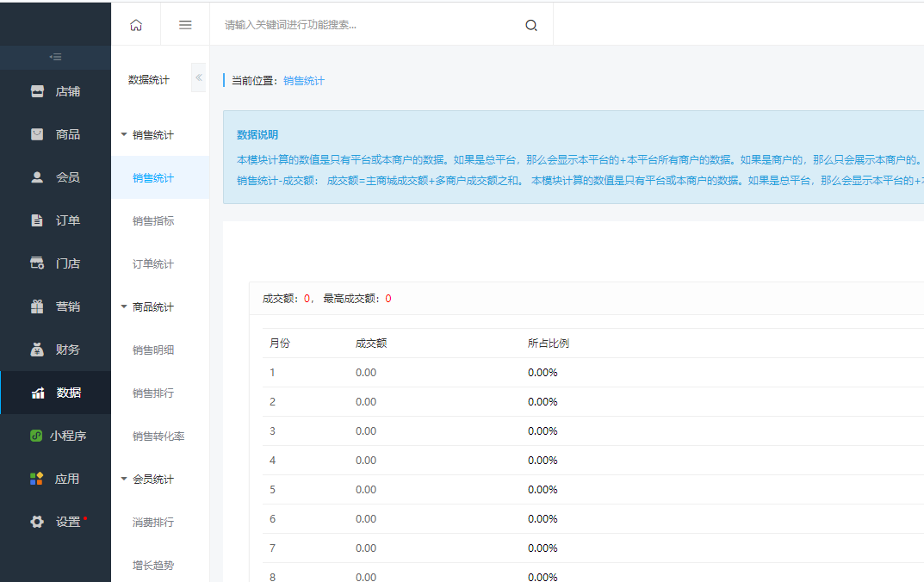Click the home icon in top bar
The image size is (924, 582).
(135, 25)
